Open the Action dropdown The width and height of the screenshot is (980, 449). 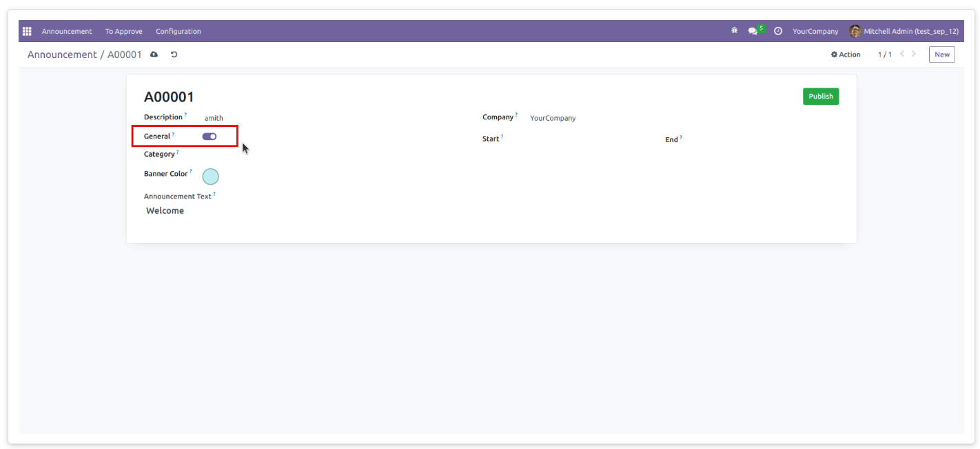pyautogui.click(x=846, y=54)
